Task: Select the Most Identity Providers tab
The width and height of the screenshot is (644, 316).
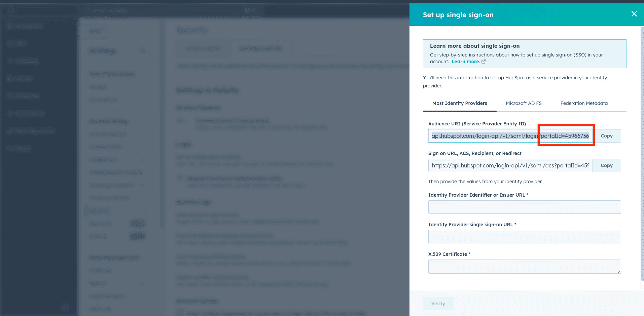Action: click(460, 103)
